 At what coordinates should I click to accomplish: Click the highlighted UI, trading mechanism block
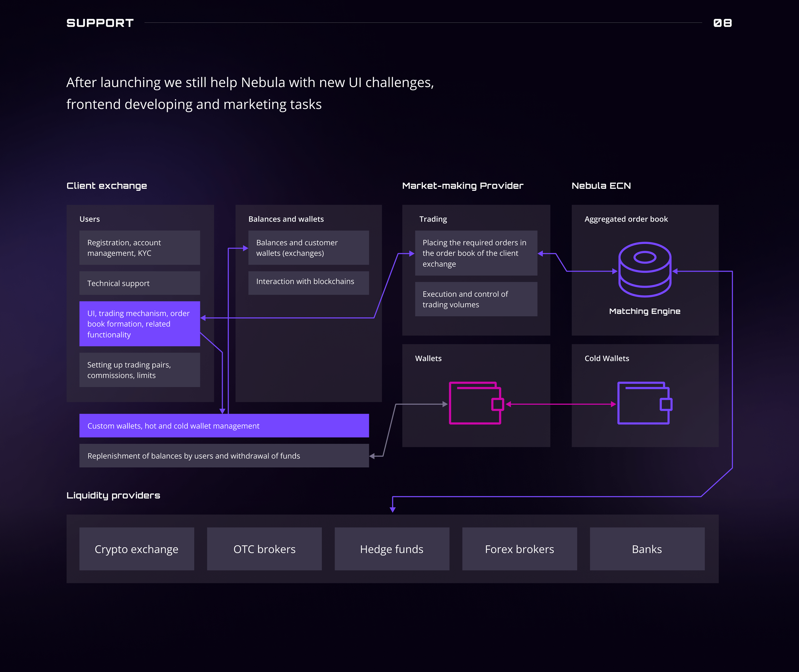(140, 324)
